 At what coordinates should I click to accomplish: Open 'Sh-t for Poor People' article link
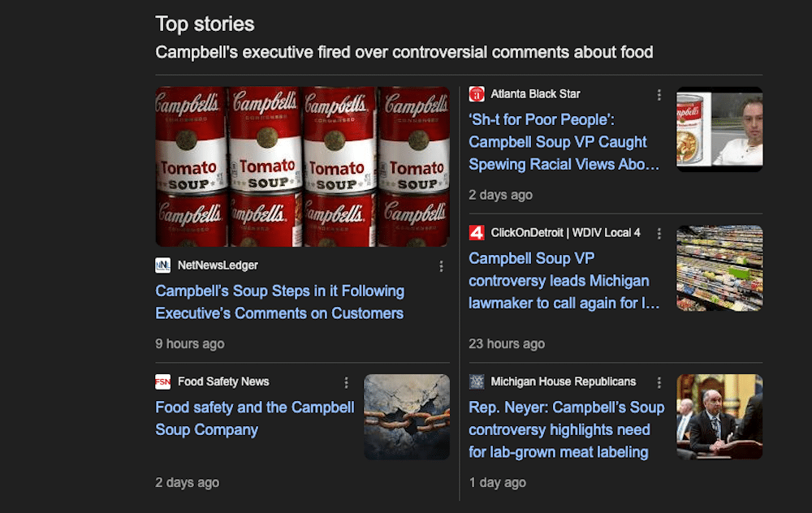pyautogui.click(x=564, y=142)
